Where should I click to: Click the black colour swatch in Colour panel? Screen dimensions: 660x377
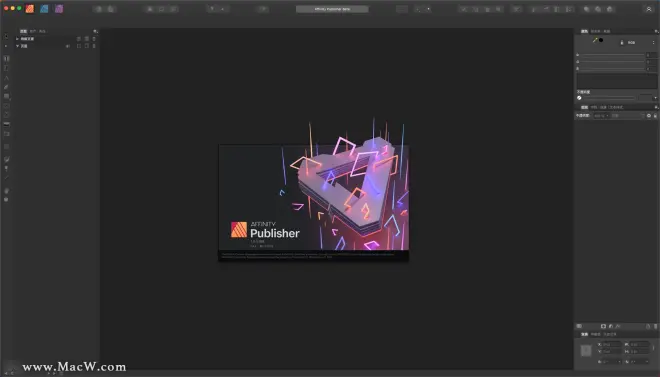coord(601,40)
